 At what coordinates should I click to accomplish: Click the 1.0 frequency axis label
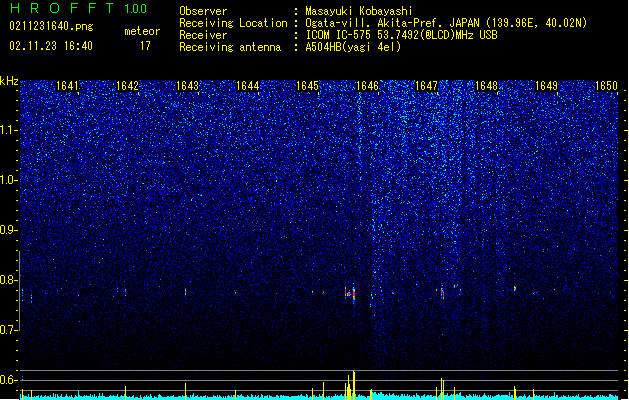tap(9, 180)
